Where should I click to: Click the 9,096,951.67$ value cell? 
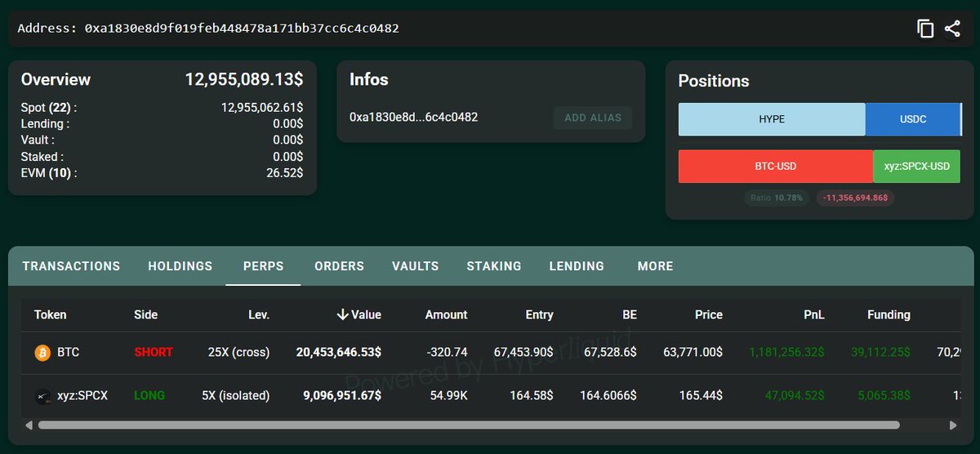pyautogui.click(x=342, y=396)
